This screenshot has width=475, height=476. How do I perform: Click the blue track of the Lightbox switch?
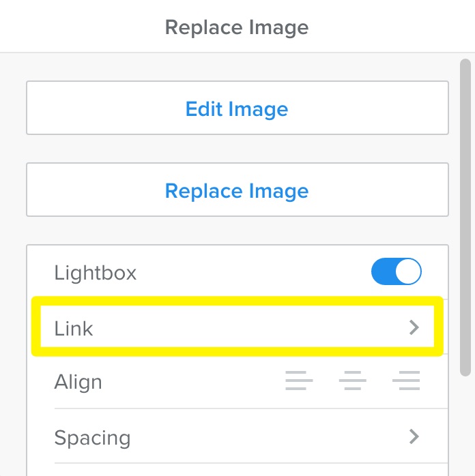[383, 273]
